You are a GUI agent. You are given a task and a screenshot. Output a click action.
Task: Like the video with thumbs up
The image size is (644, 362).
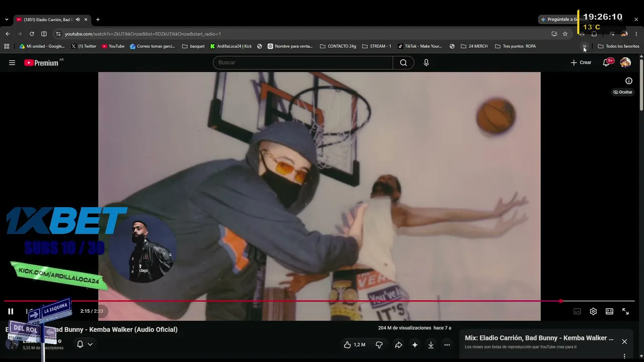tap(354, 345)
